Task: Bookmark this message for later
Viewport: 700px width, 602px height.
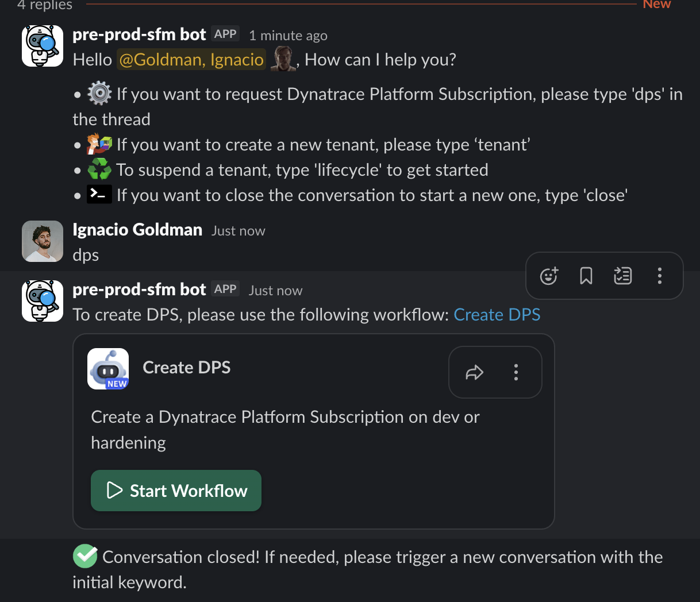Action: click(586, 276)
